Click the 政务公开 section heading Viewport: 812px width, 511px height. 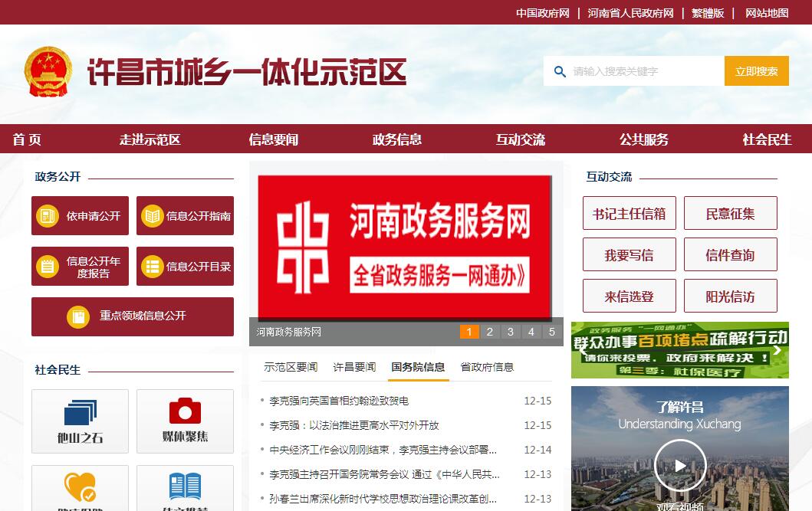pos(58,176)
